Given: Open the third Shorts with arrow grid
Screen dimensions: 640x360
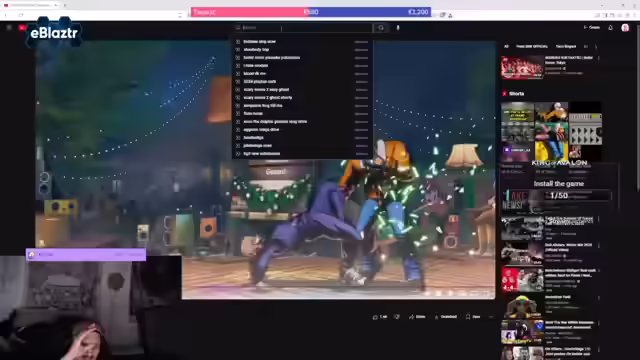Looking at the screenshot, I should [585, 131].
